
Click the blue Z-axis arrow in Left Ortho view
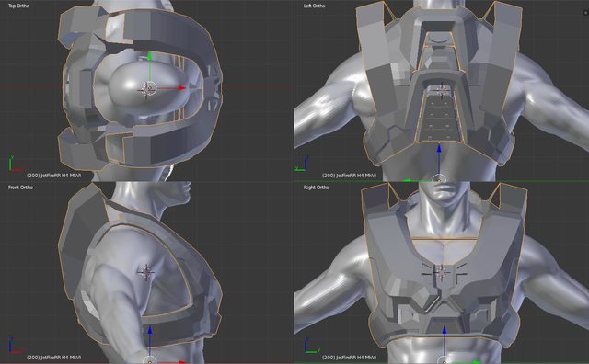(439, 149)
